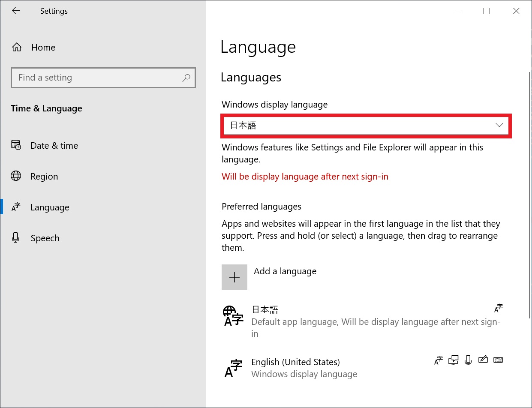Click English keyboard feature icon
Screen dimensions: 532x408
pyautogui.click(x=498, y=360)
